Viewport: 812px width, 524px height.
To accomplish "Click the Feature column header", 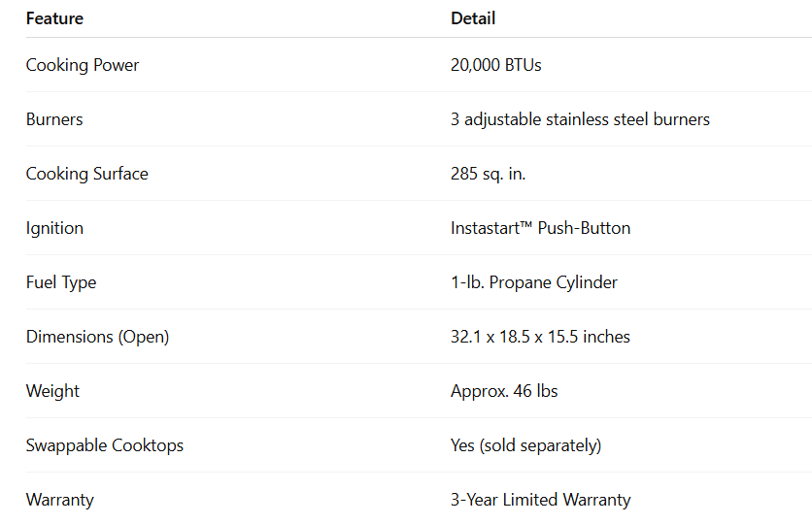I will pos(54,18).
